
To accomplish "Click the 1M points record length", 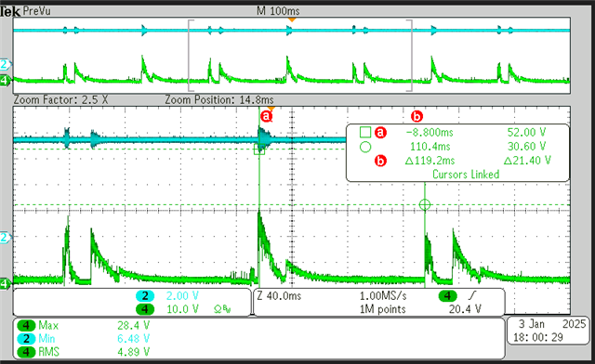I will pos(382,309).
